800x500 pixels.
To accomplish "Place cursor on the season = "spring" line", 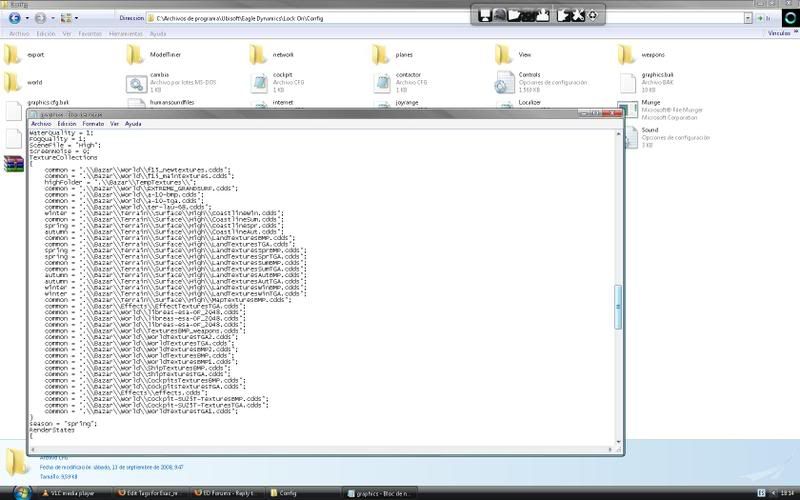I will [x=63, y=423].
